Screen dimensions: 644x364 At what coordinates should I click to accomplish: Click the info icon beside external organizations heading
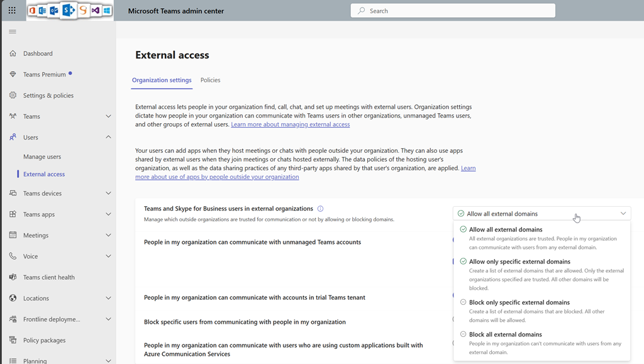pos(320,209)
